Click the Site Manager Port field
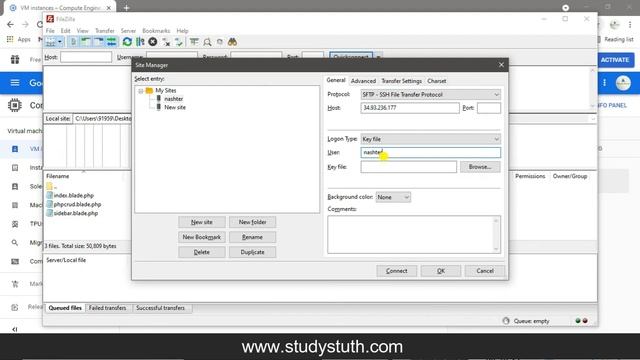 (489, 108)
